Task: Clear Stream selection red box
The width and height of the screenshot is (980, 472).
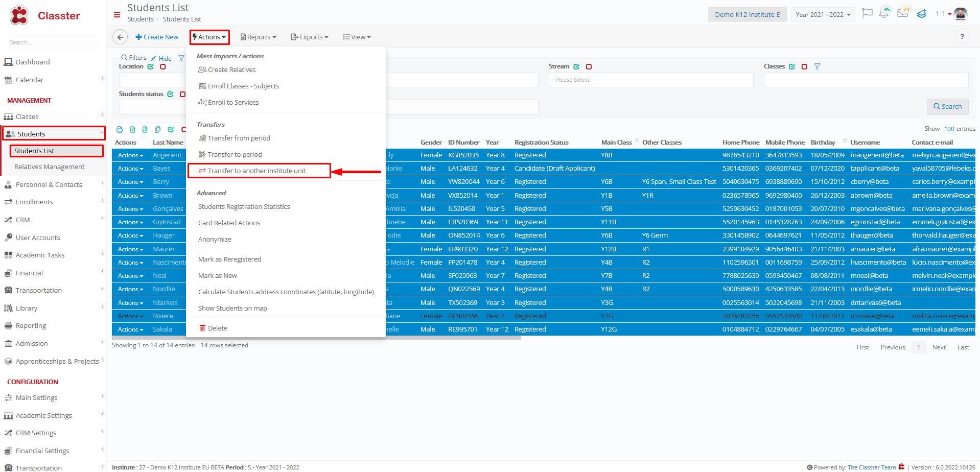Action: point(589,67)
